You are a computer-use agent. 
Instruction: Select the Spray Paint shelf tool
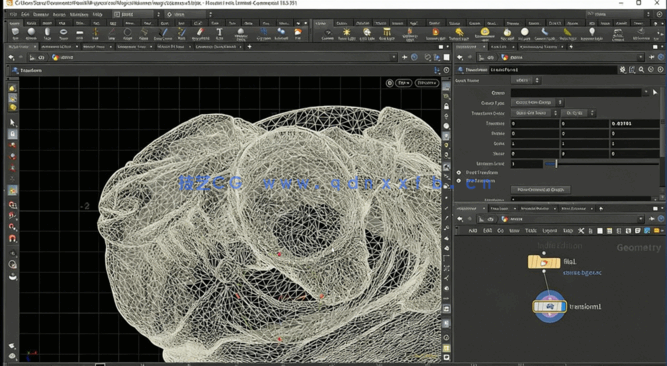(x=200, y=33)
